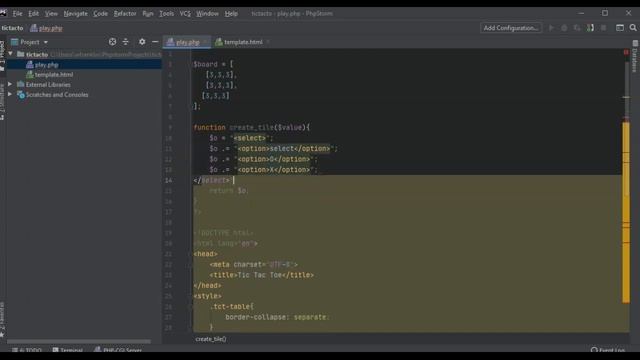The width and height of the screenshot is (640, 360).
Task: Open the Refactor menu
Action: click(125, 13)
